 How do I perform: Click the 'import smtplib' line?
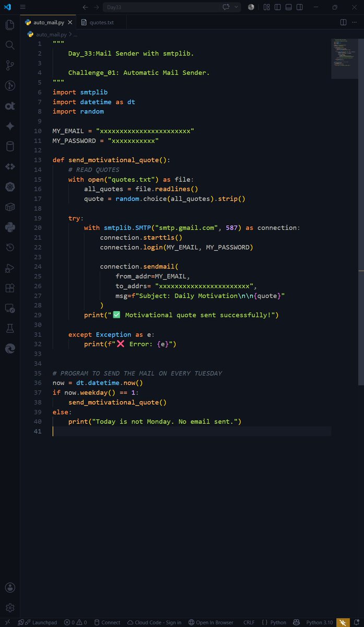(80, 92)
